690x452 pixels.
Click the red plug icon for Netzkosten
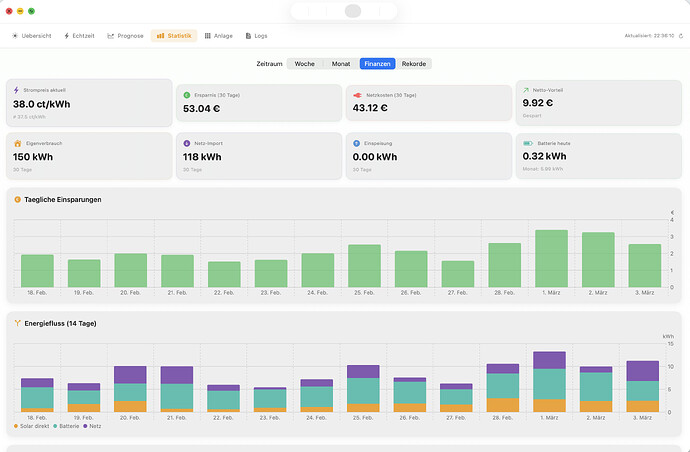[357, 95]
